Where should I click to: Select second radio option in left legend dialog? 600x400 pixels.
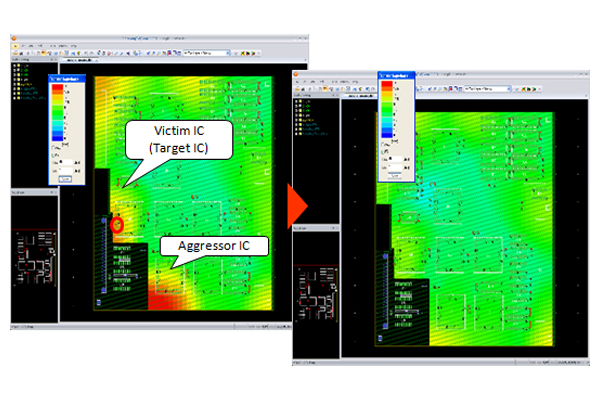tap(52, 155)
